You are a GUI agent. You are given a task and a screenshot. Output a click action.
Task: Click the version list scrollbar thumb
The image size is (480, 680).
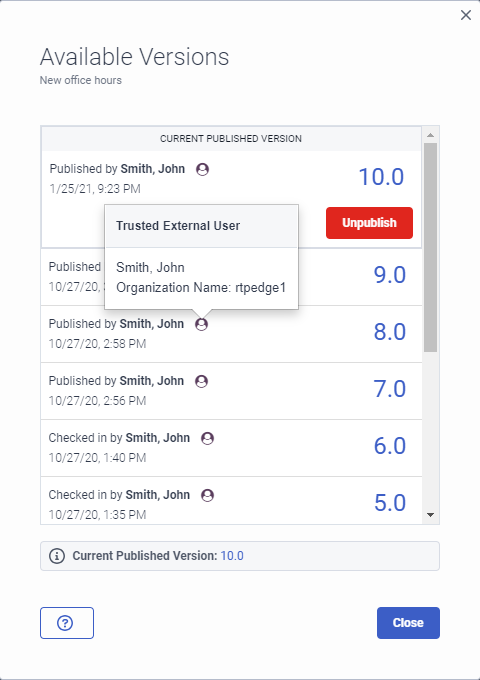coord(431,247)
